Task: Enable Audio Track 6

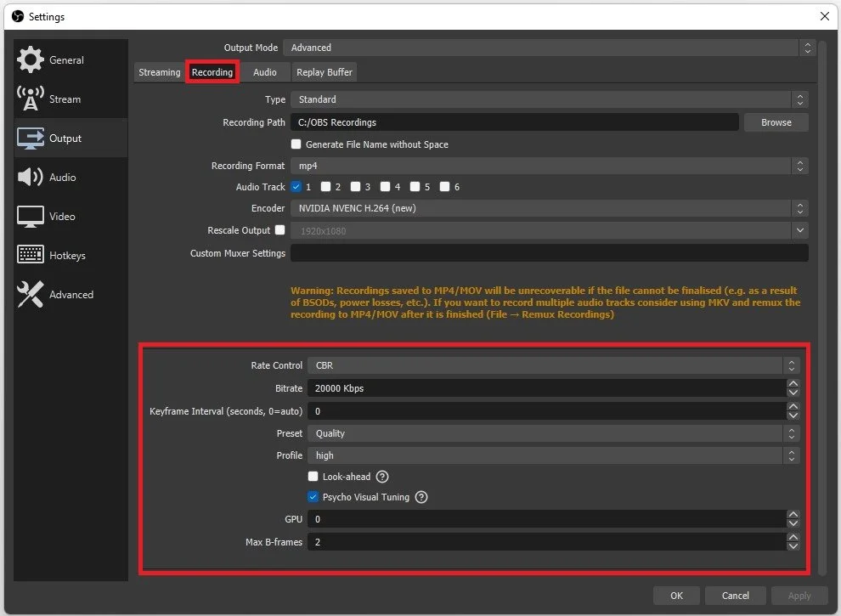Action: click(x=444, y=187)
